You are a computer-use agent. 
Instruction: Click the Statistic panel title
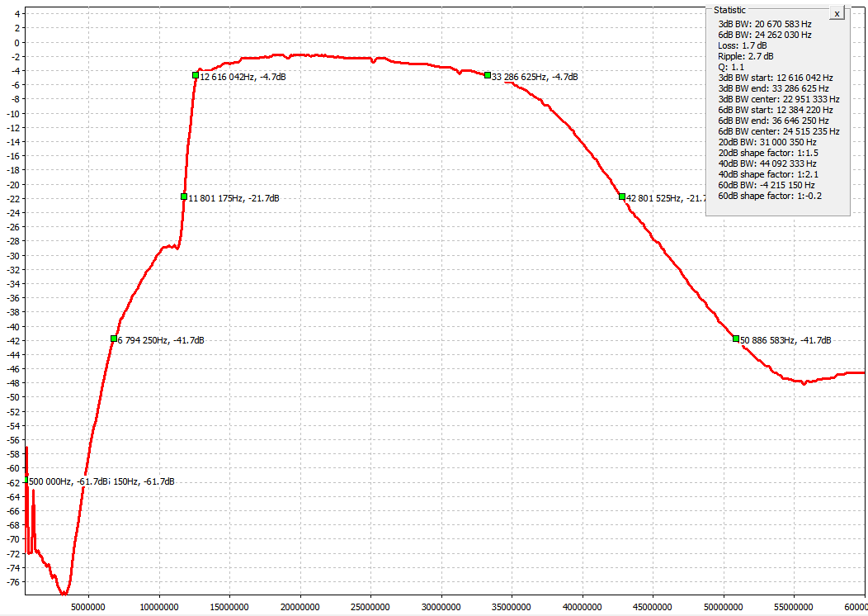(729, 10)
